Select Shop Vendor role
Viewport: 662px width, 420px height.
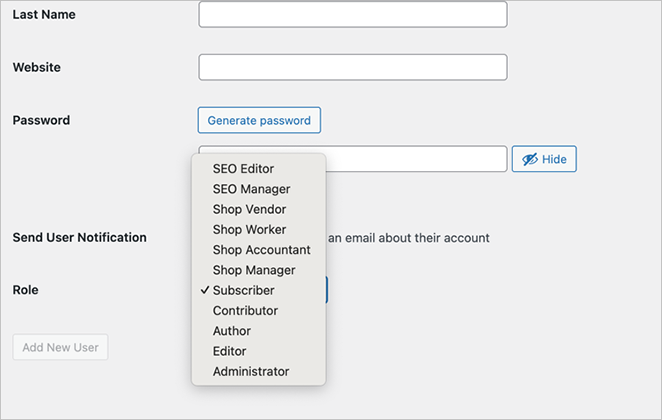(249, 209)
